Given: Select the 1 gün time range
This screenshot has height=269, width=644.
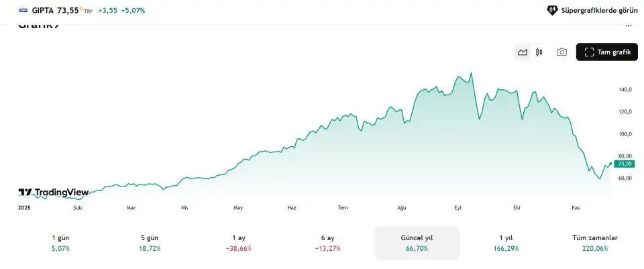Looking at the screenshot, I should click(x=60, y=243).
